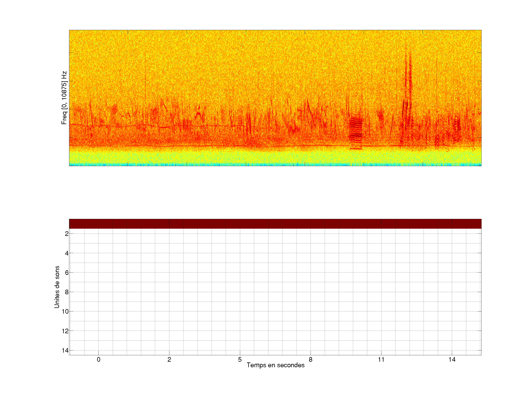Click the 'Unites de sons' y-axis label
532x399 pixels.
pos(57,287)
